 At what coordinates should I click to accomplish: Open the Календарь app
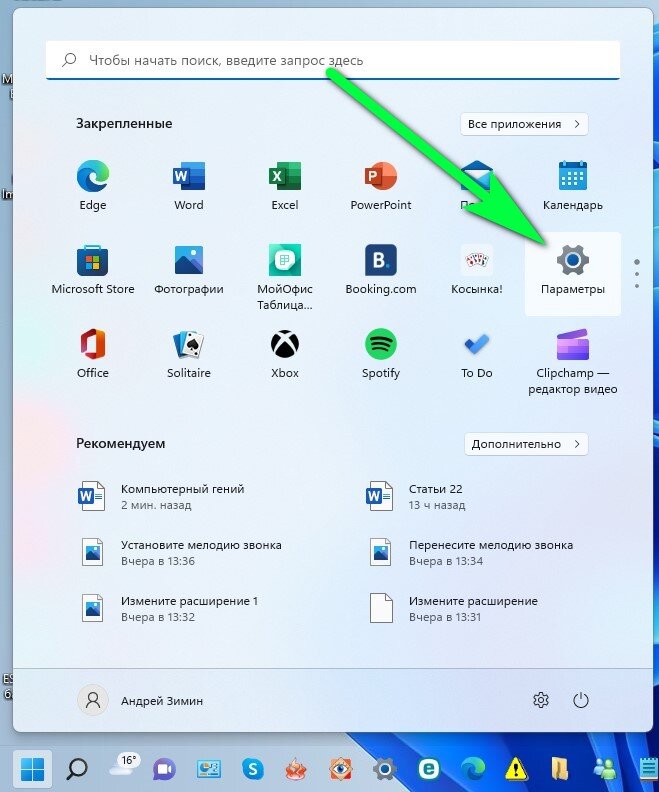573,185
